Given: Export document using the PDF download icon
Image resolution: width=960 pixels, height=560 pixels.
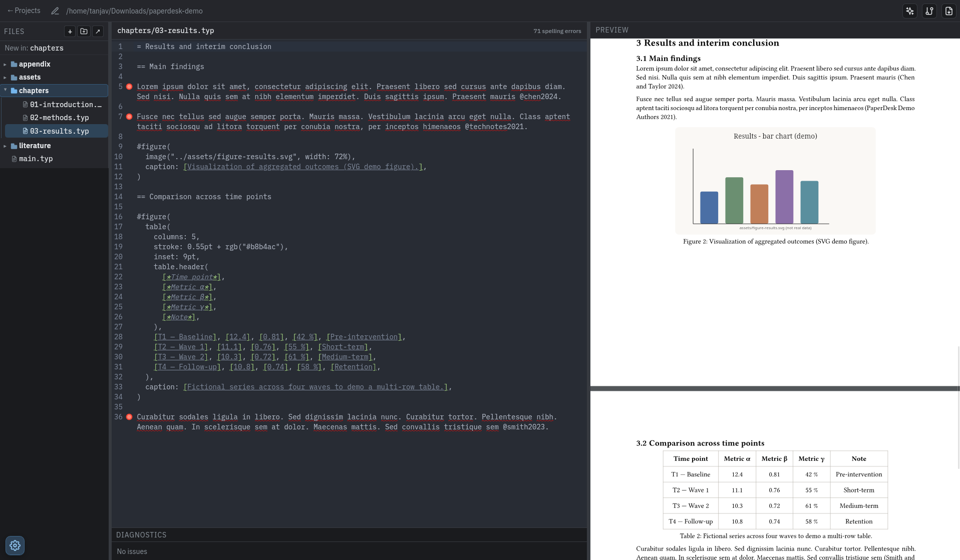Looking at the screenshot, I should [x=948, y=11].
